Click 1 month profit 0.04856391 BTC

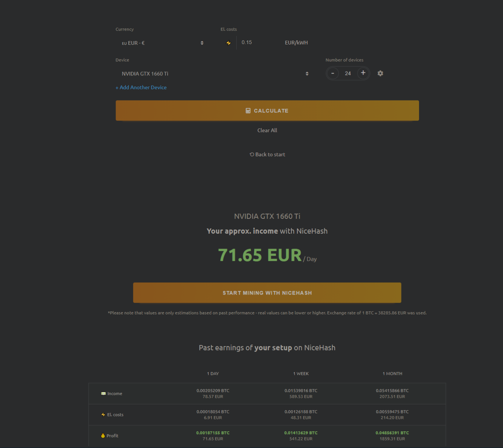392,433
